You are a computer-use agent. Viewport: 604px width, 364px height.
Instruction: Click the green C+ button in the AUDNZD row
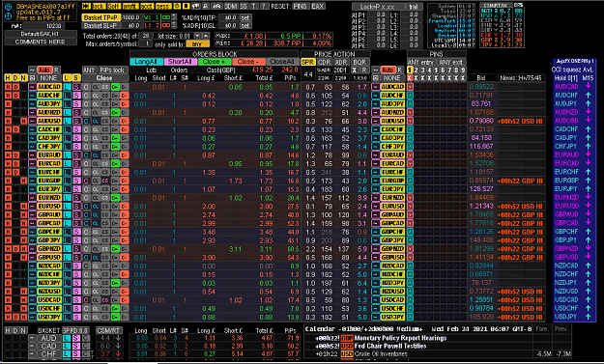tap(115, 113)
